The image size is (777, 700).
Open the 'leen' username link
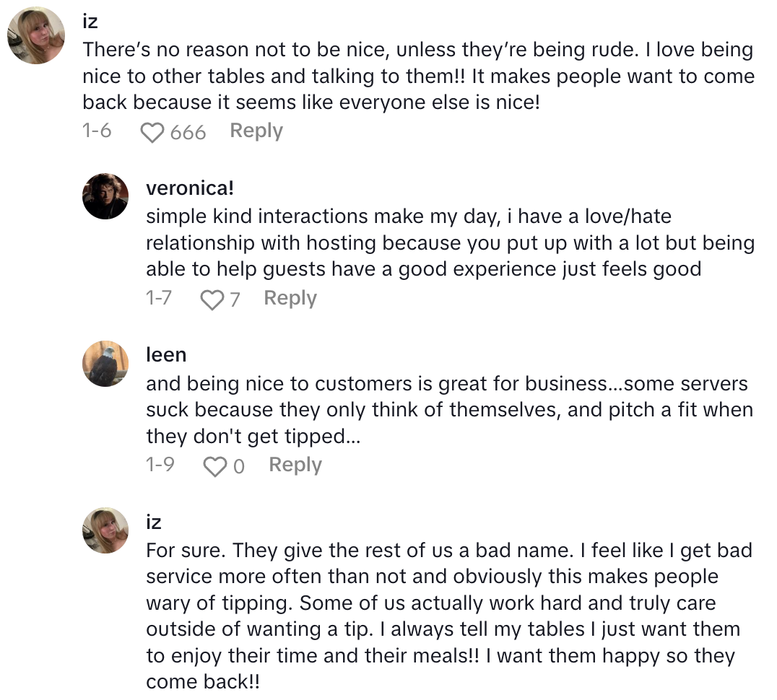pos(166,355)
